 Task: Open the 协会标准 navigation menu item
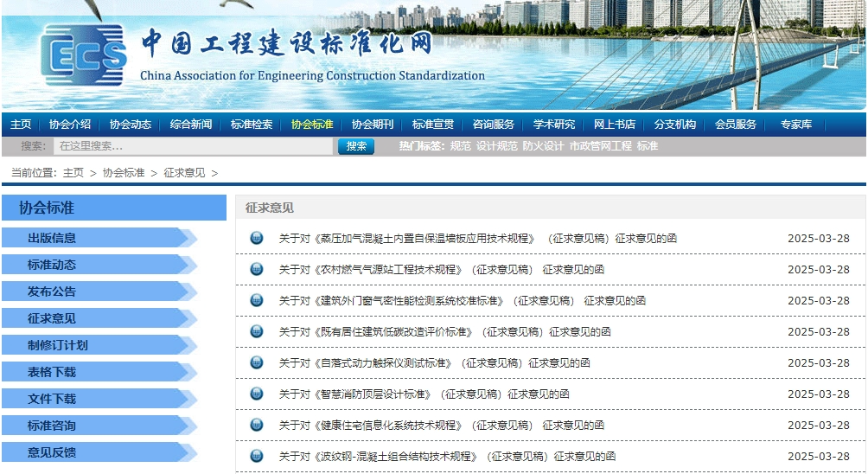(312, 125)
